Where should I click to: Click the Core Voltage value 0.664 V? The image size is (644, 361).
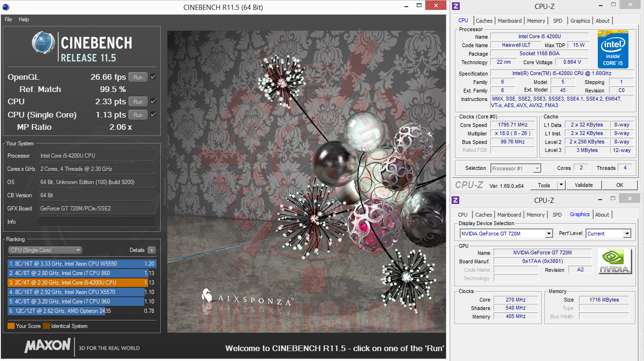(x=572, y=62)
